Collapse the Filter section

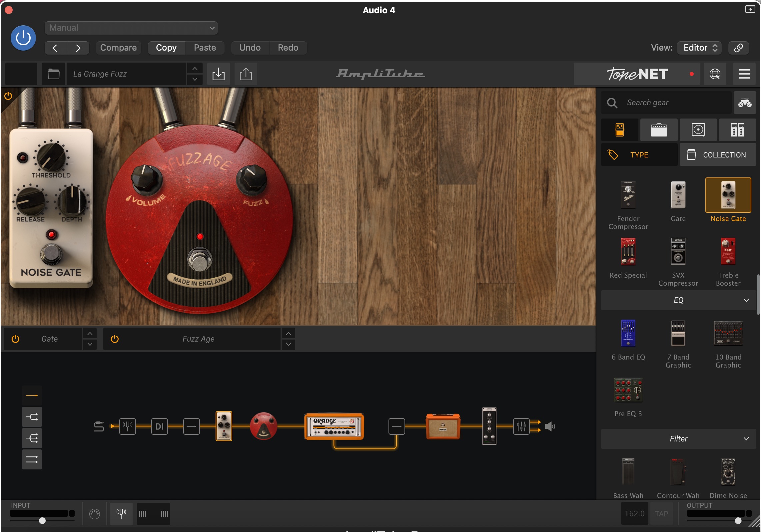(678, 439)
